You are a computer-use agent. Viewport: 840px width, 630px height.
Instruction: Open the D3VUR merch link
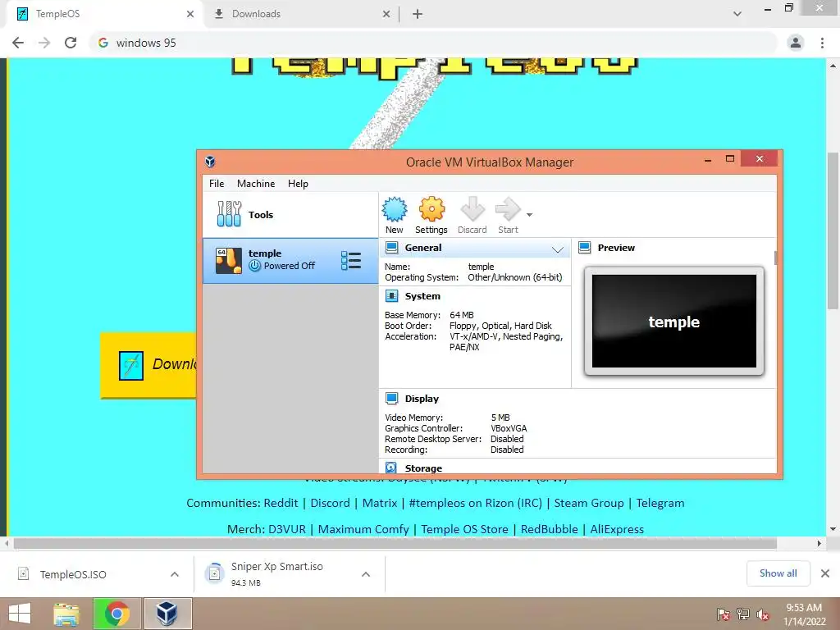(x=286, y=529)
